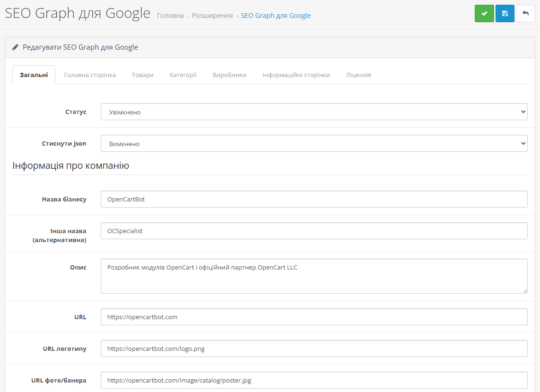Click the blue floppy disk save button

505,14
